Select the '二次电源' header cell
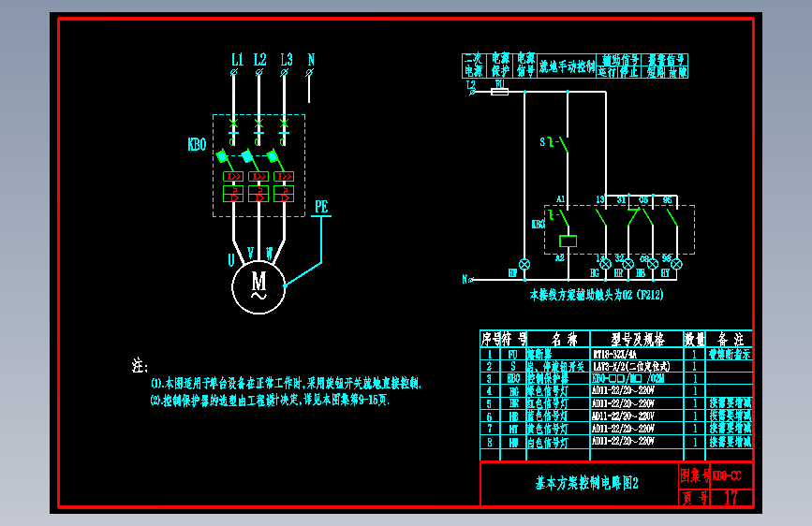The width and height of the screenshot is (812, 526). click(x=473, y=66)
